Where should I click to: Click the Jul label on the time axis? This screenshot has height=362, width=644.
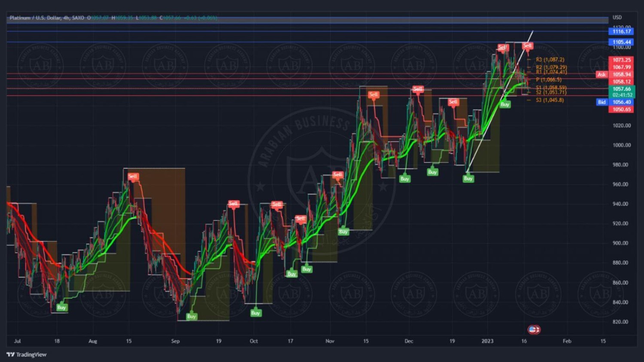tap(17, 341)
